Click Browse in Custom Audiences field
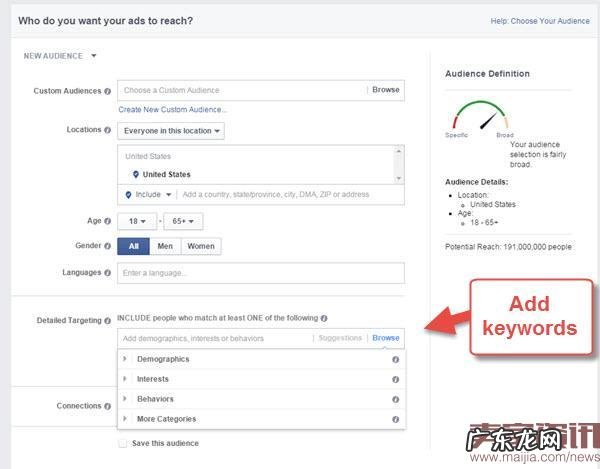The image size is (600, 469). tap(386, 90)
